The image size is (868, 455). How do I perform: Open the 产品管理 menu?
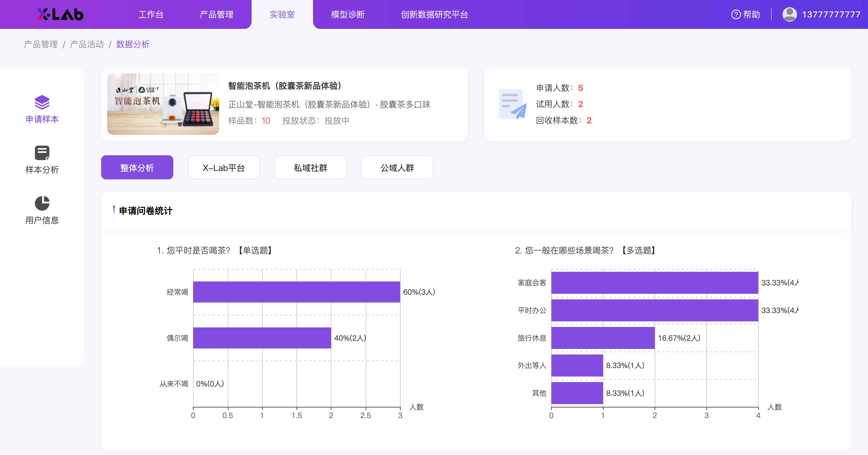point(216,14)
